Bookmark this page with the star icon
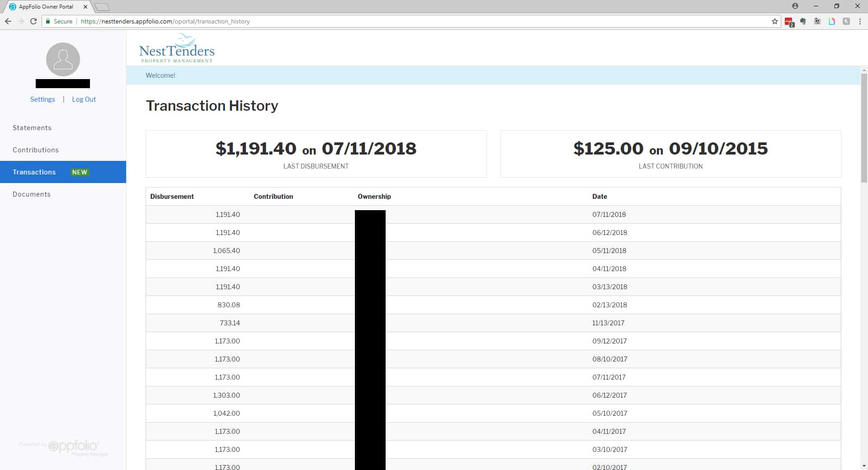Image resolution: width=868 pixels, height=470 pixels. [775, 21]
